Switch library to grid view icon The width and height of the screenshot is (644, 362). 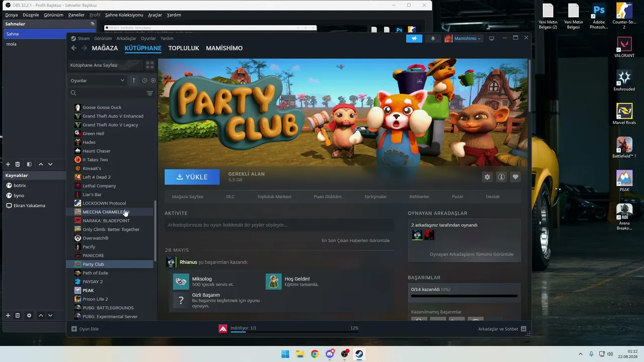149,65
